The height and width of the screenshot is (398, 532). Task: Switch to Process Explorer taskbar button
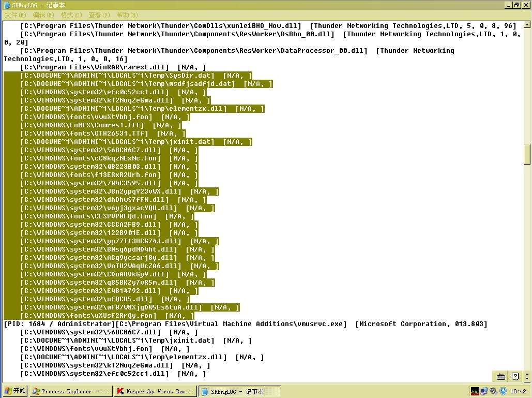[x=71, y=392]
